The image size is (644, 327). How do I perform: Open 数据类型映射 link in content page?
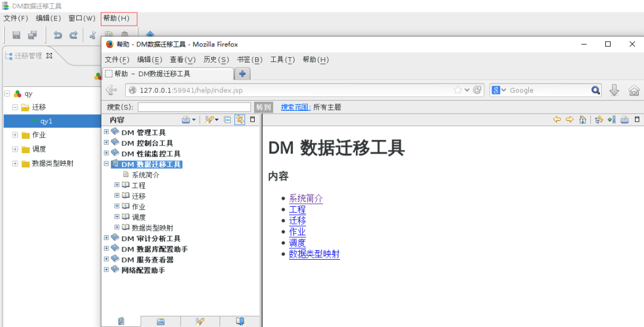[314, 254]
